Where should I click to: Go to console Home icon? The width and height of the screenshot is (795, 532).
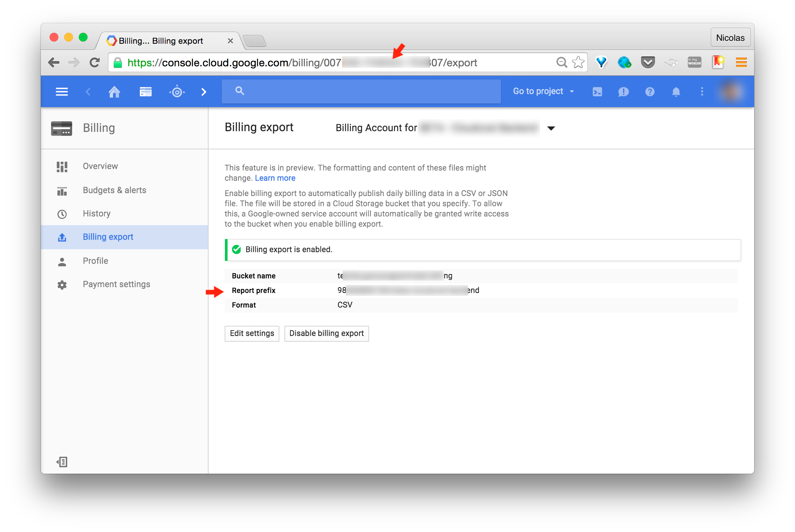pos(115,91)
